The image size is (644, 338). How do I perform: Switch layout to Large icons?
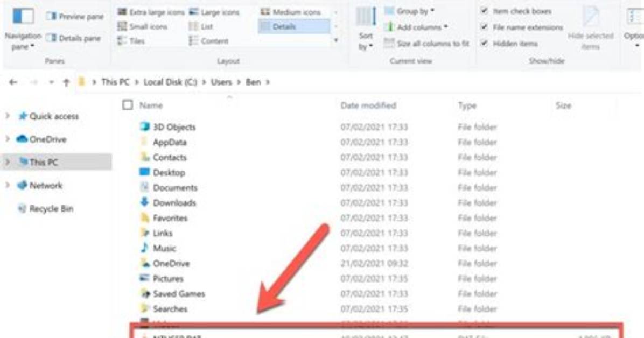pos(214,12)
